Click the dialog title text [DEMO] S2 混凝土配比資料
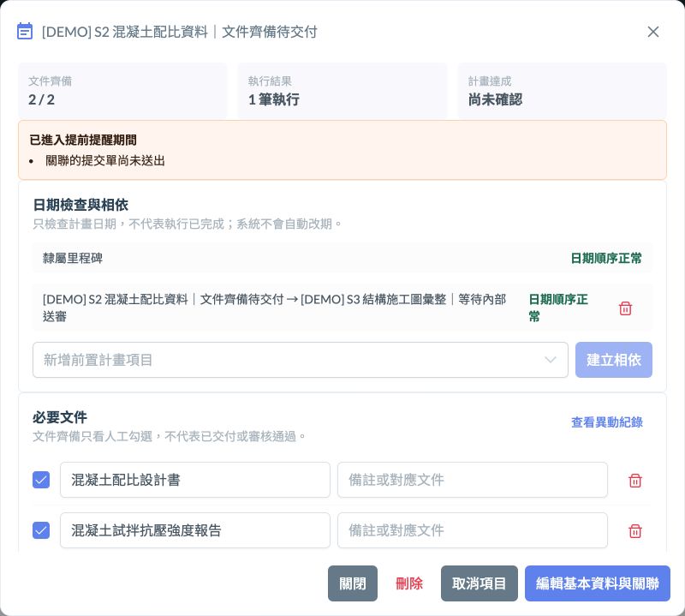This screenshot has height=616, width=685. (x=124, y=32)
